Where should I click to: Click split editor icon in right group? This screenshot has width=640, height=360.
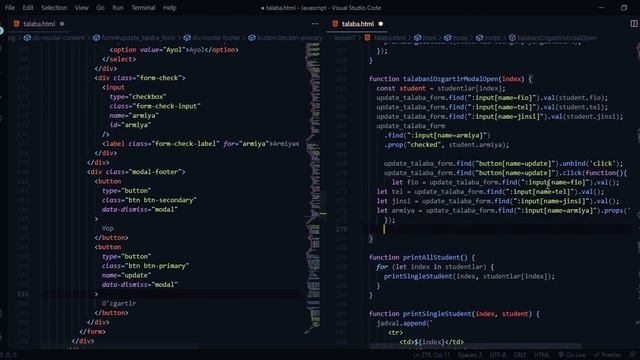coord(634,24)
